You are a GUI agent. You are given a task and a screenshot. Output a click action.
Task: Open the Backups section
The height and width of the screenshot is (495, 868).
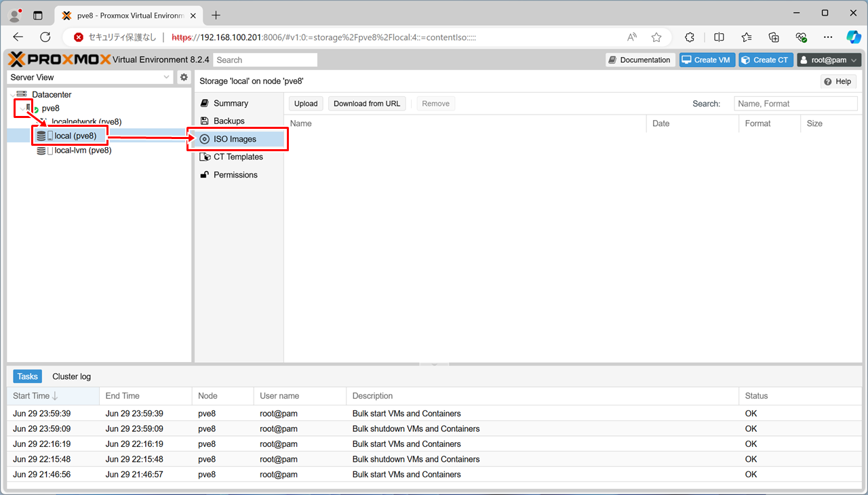(x=229, y=121)
